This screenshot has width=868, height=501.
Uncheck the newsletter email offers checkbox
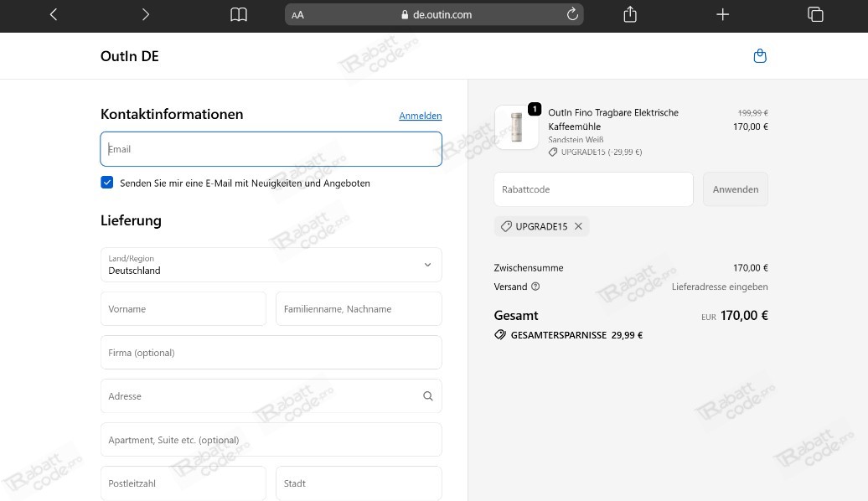[x=107, y=182]
